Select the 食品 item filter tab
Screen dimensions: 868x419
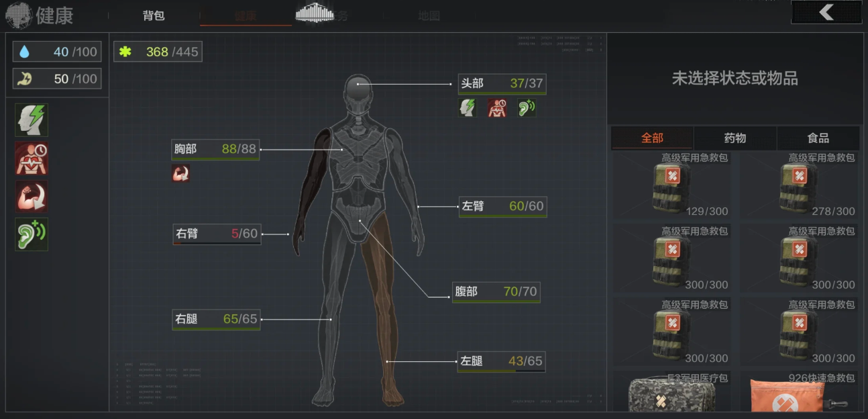coord(818,138)
